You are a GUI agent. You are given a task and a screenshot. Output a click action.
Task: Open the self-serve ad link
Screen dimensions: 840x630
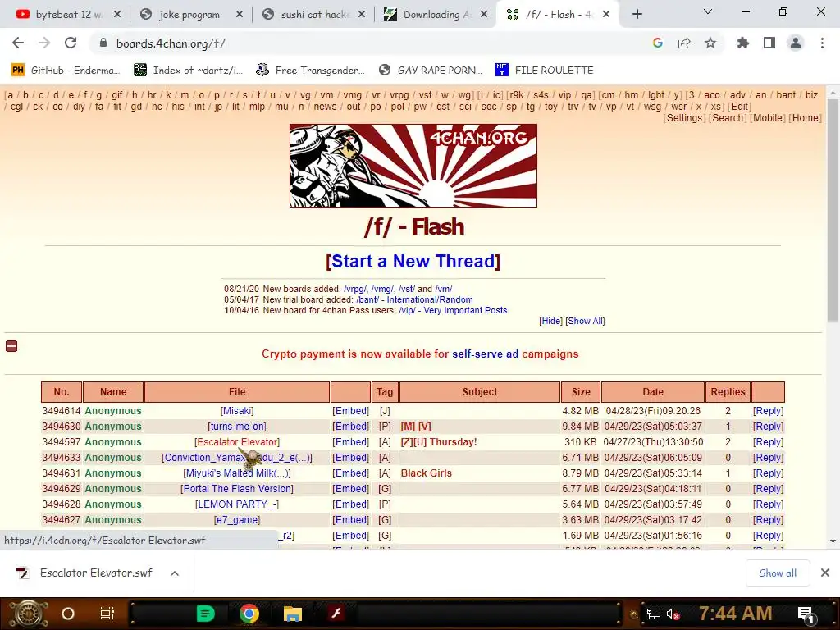coord(485,354)
